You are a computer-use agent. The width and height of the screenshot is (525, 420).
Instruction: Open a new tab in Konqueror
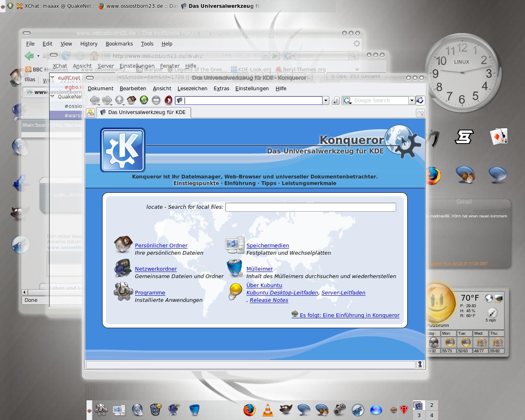point(91,112)
